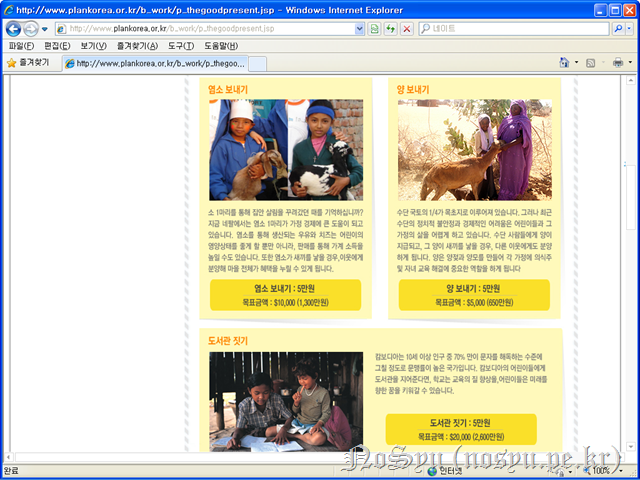Open the 도구(T) menu

point(181,46)
